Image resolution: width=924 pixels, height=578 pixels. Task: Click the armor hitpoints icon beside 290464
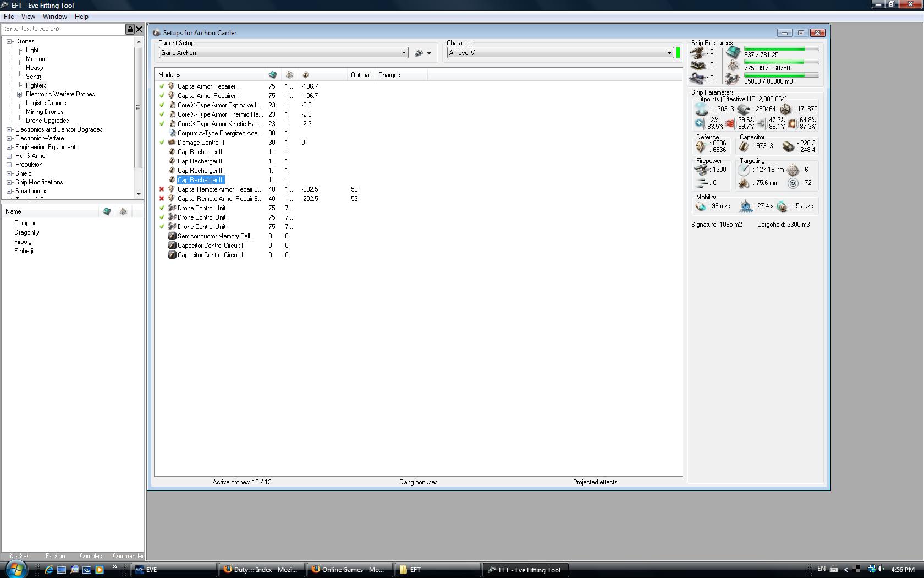(x=744, y=109)
